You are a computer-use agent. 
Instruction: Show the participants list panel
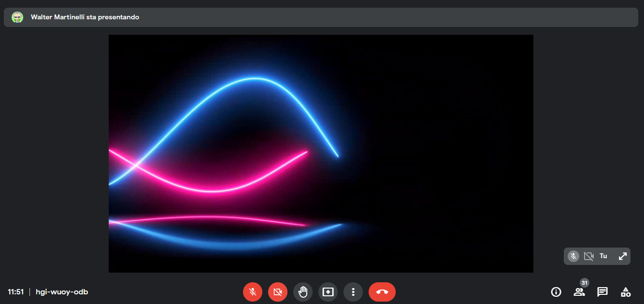tap(579, 292)
